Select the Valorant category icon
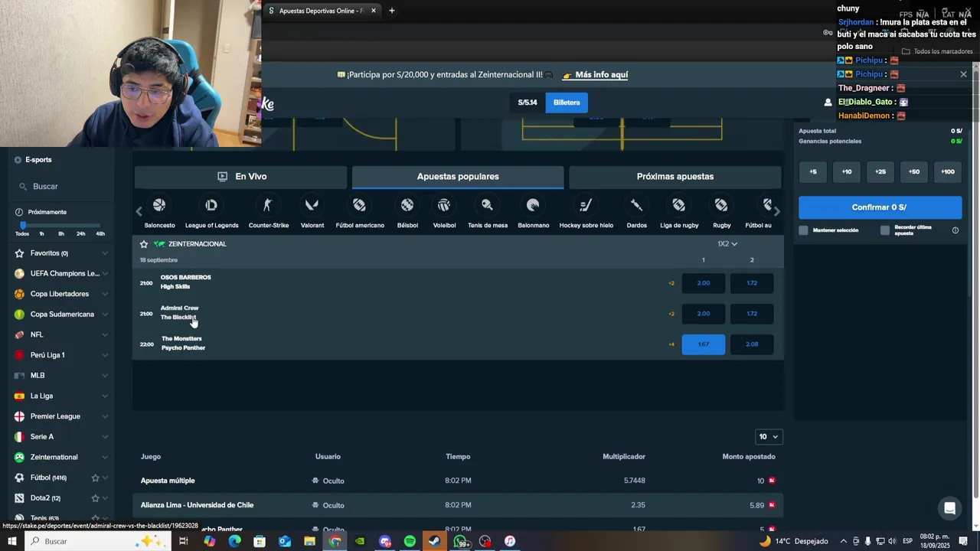 [x=312, y=205]
